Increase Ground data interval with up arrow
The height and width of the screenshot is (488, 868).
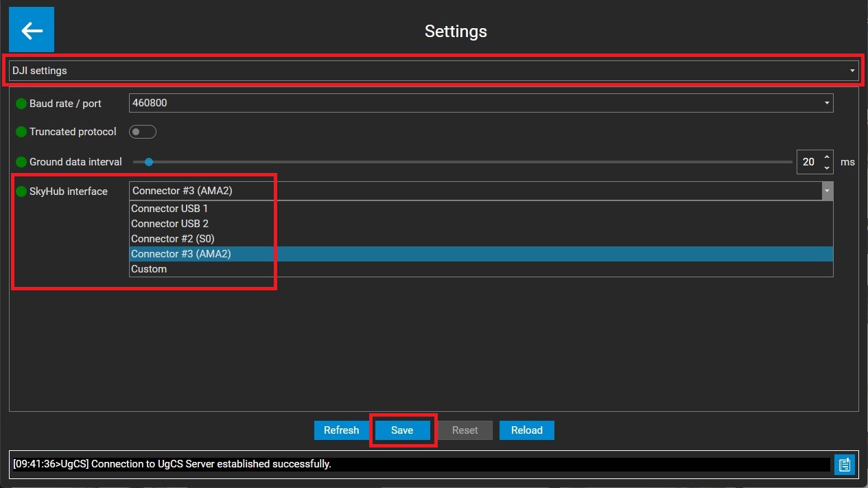coord(827,157)
